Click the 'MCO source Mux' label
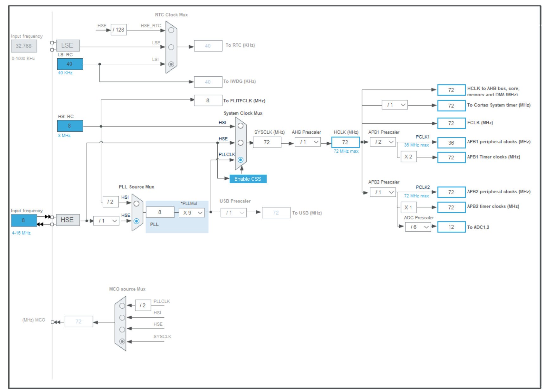 point(127,289)
